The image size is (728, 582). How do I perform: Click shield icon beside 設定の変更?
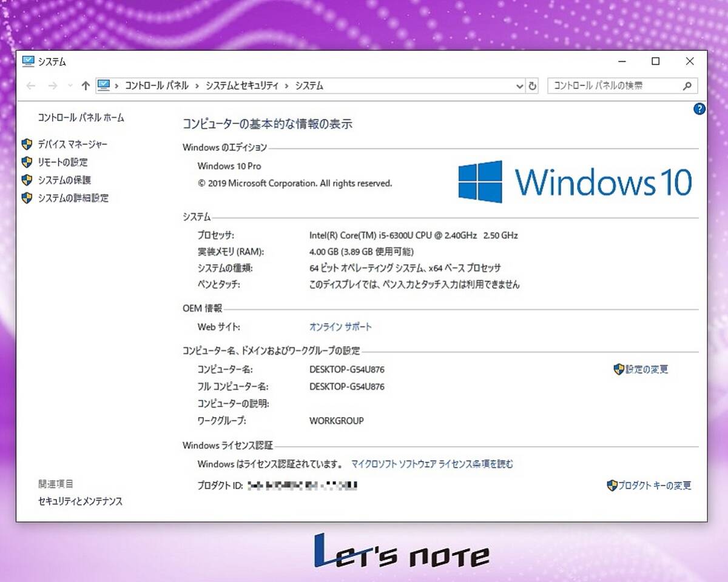pos(619,369)
